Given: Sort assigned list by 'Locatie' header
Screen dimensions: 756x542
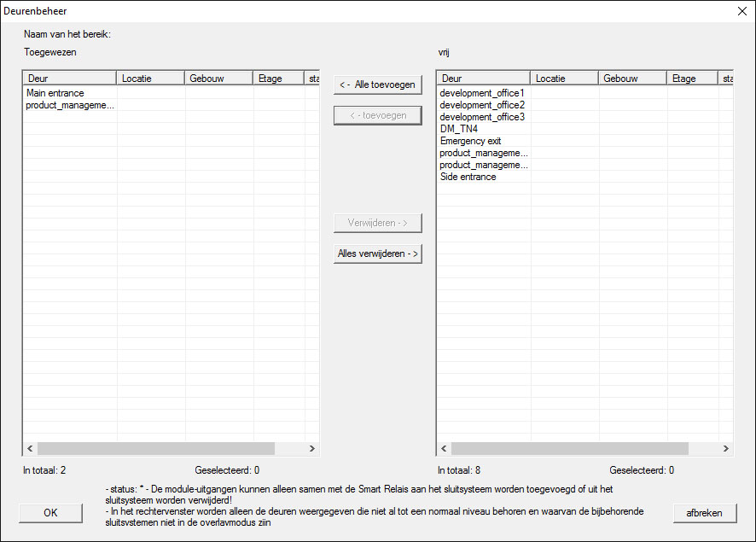Looking at the screenshot, I should 151,79.
